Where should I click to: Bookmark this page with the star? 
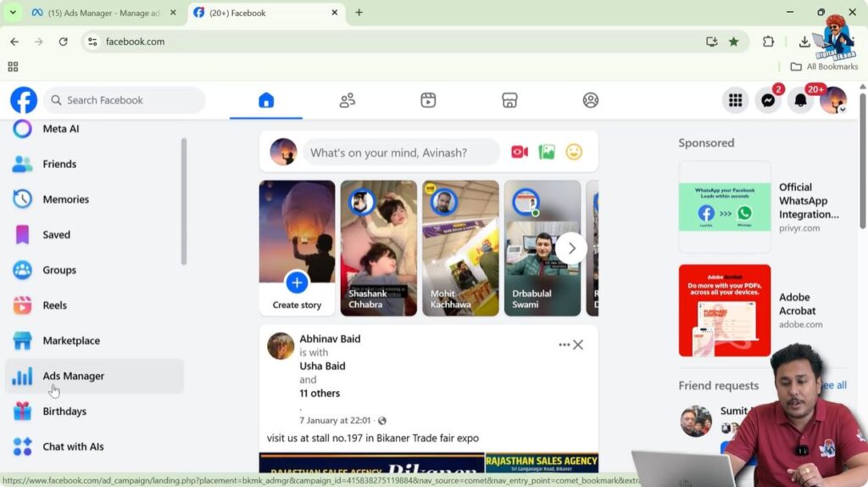coord(733,42)
